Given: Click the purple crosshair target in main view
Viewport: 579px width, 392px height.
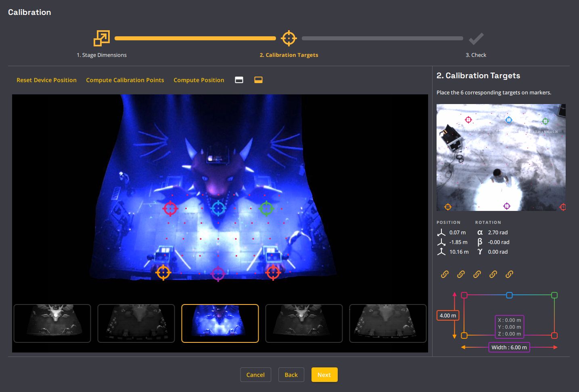Looking at the screenshot, I should (218, 274).
